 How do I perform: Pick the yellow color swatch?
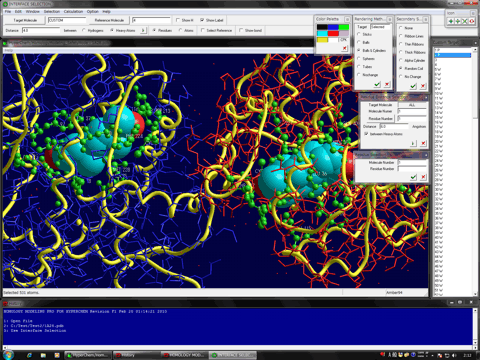coord(322,40)
